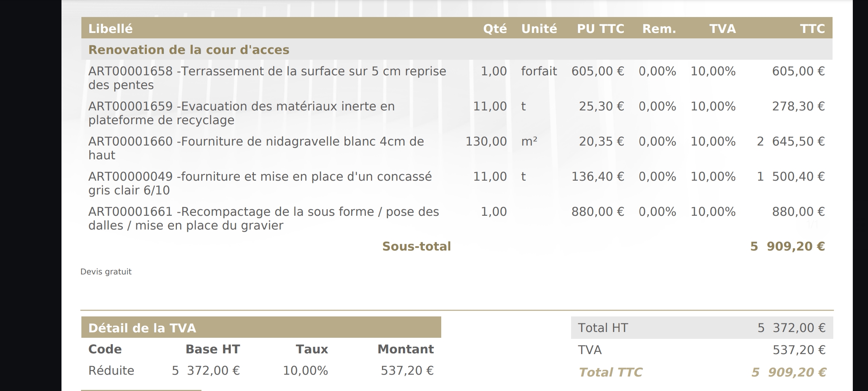
Task: Select the Détail de la TVA header
Action: [142, 328]
